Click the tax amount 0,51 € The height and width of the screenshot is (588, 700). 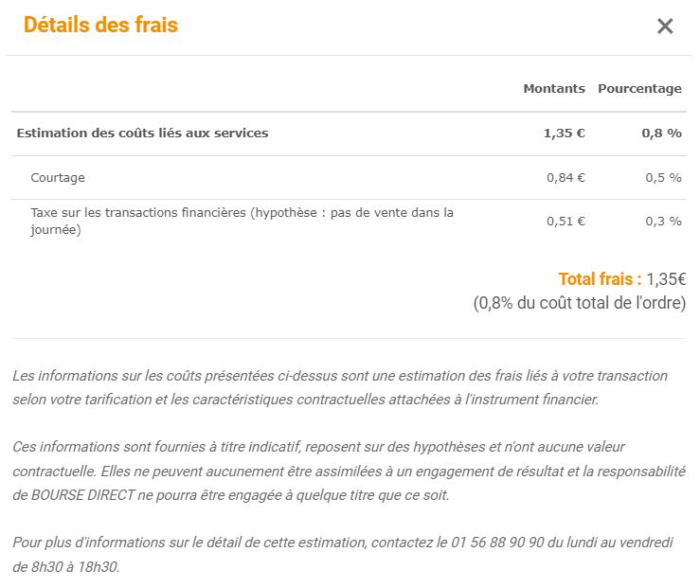[x=565, y=221]
